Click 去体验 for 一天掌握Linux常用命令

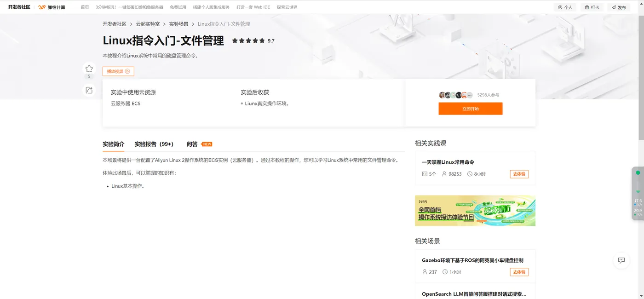(519, 174)
